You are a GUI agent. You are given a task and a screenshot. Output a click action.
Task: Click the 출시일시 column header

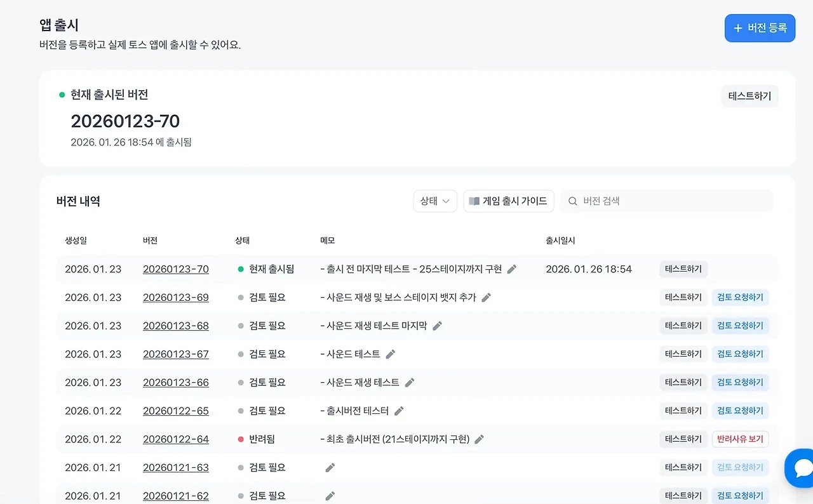[x=560, y=241]
